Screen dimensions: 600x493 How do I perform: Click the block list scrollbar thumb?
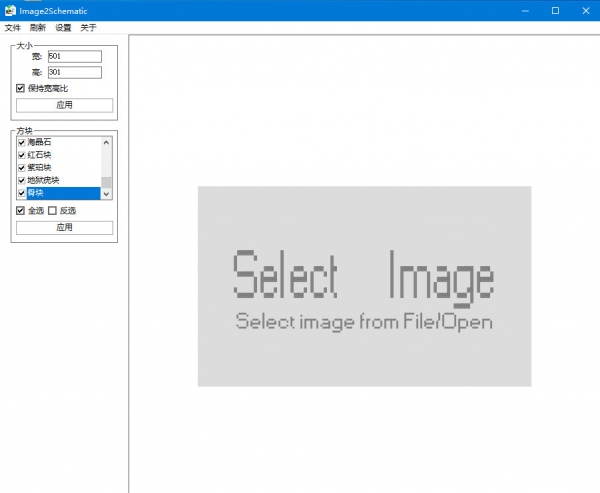[106, 182]
